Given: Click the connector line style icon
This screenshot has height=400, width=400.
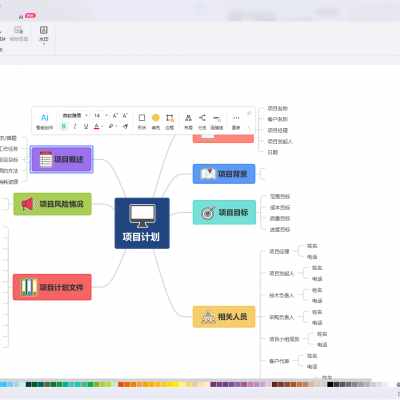Looking at the screenshot, I should coord(217,121).
